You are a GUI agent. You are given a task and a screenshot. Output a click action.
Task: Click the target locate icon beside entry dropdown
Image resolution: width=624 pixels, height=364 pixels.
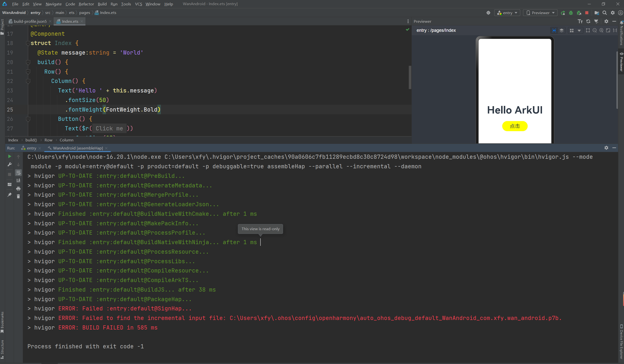pyautogui.click(x=488, y=13)
